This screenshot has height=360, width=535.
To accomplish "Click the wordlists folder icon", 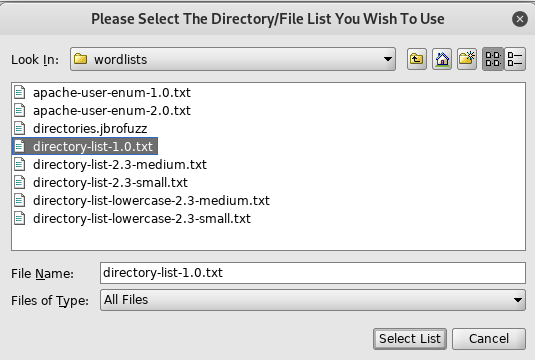I will coord(81,59).
